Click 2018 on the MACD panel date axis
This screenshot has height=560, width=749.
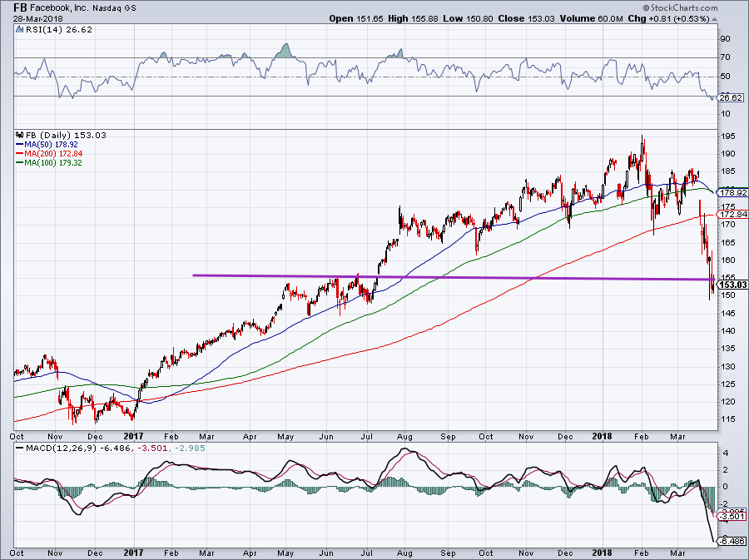click(x=602, y=553)
